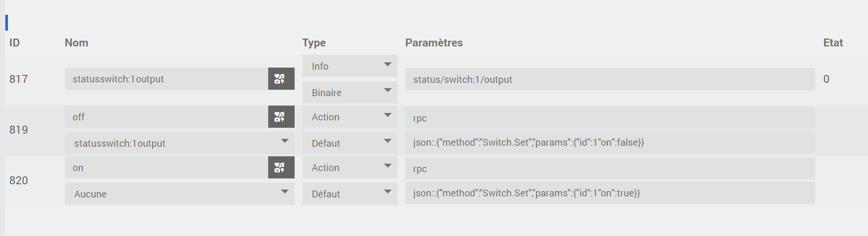The width and height of the screenshot is (868, 236).
Task: Open Défaut subtype dropdown in row 819
Action: pyautogui.click(x=350, y=143)
